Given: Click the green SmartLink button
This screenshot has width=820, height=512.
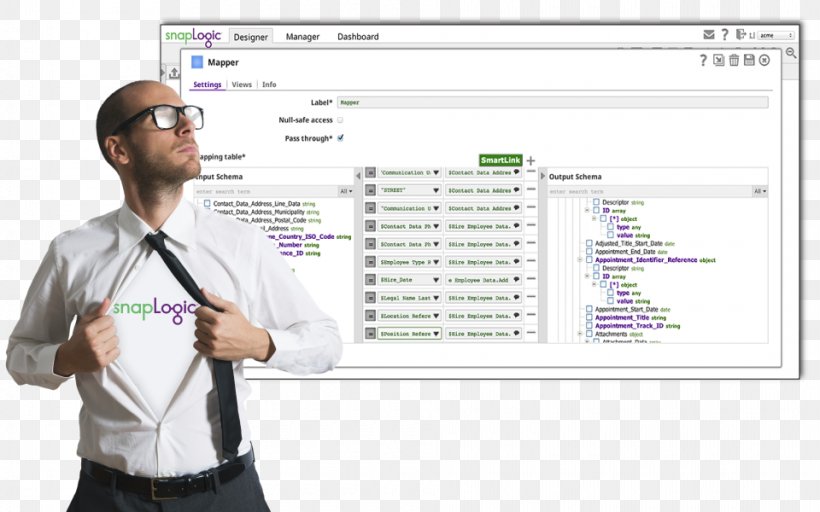Looking at the screenshot, I should click(x=500, y=160).
